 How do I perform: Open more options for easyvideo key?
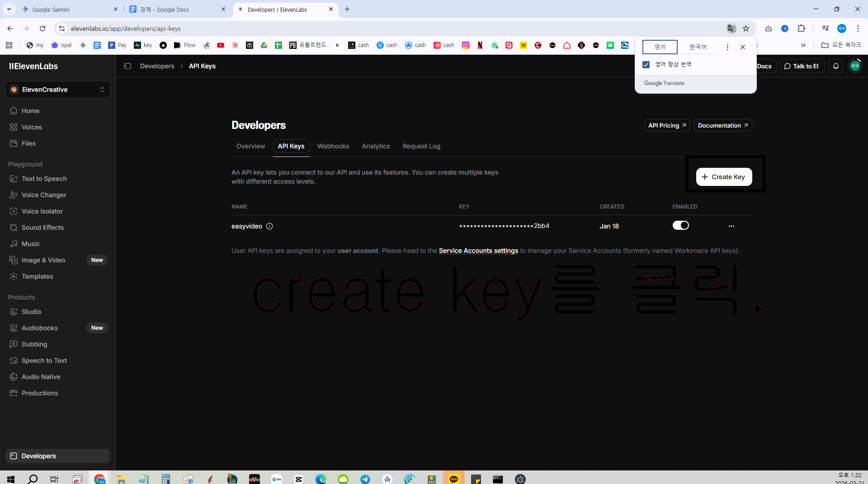coord(731,226)
